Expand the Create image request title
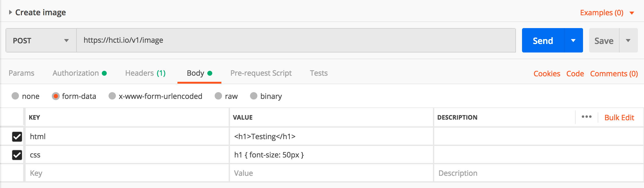This screenshot has height=188, width=644. 10,13
